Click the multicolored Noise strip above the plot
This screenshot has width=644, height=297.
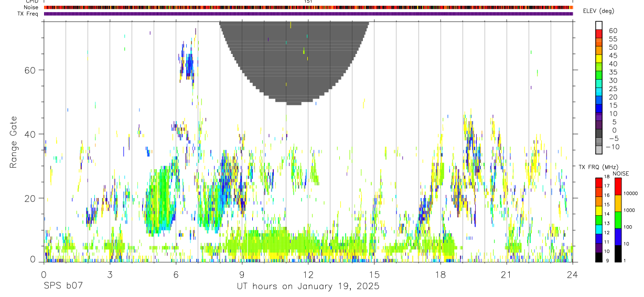(x=308, y=7)
